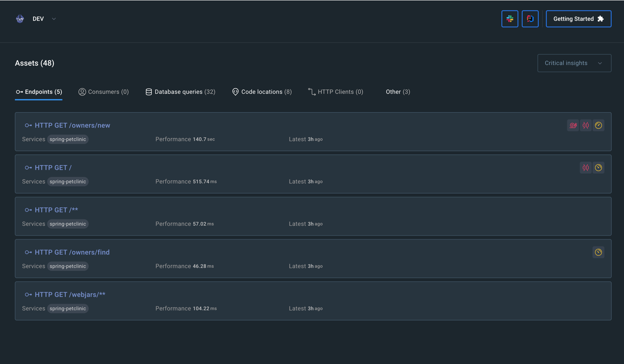
Task: Click the JetBrains IDE plugin icon
Action: point(530,19)
